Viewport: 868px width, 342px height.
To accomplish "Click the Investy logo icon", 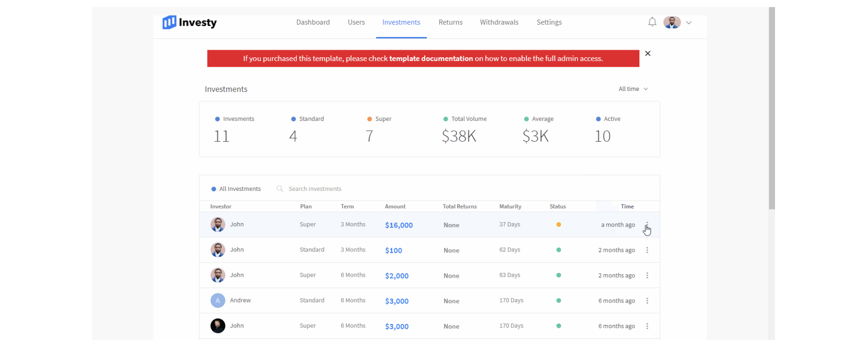I will (x=169, y=22).
